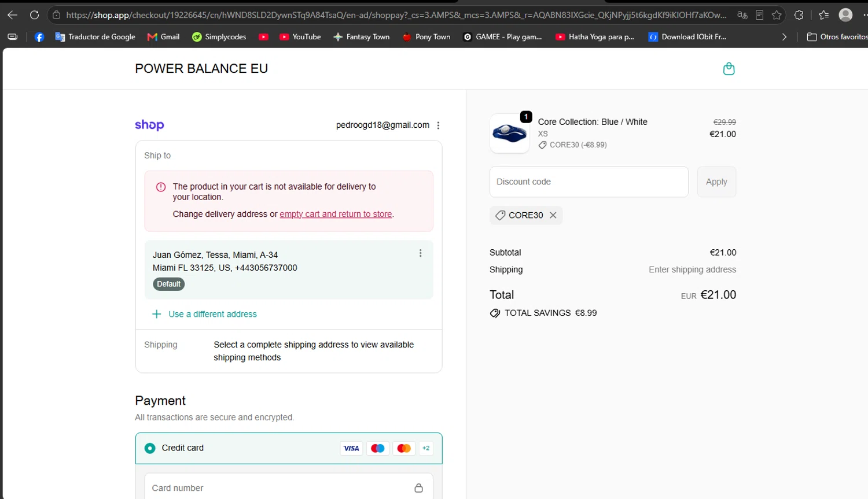
Task: Open Hatha Yoga para bookmark
Action: tap(595, 37)
